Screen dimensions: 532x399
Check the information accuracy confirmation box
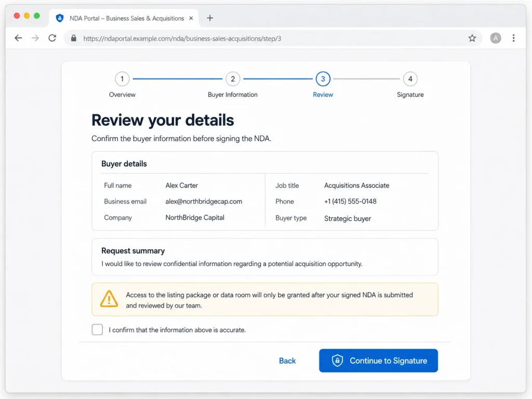[x=97, y=329]
